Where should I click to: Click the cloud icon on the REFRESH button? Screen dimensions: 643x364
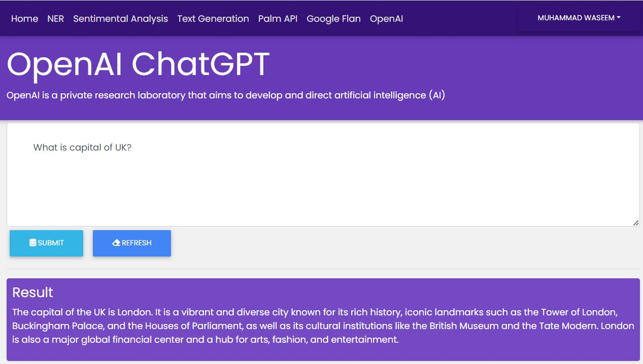[x=115, y=243]
